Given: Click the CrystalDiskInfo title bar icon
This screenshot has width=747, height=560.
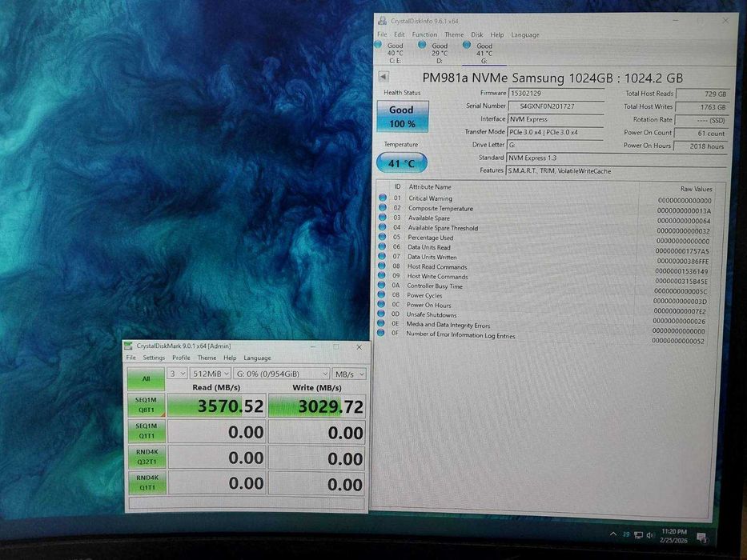Looking at the screenshot, I should click(x=382, y=21).
